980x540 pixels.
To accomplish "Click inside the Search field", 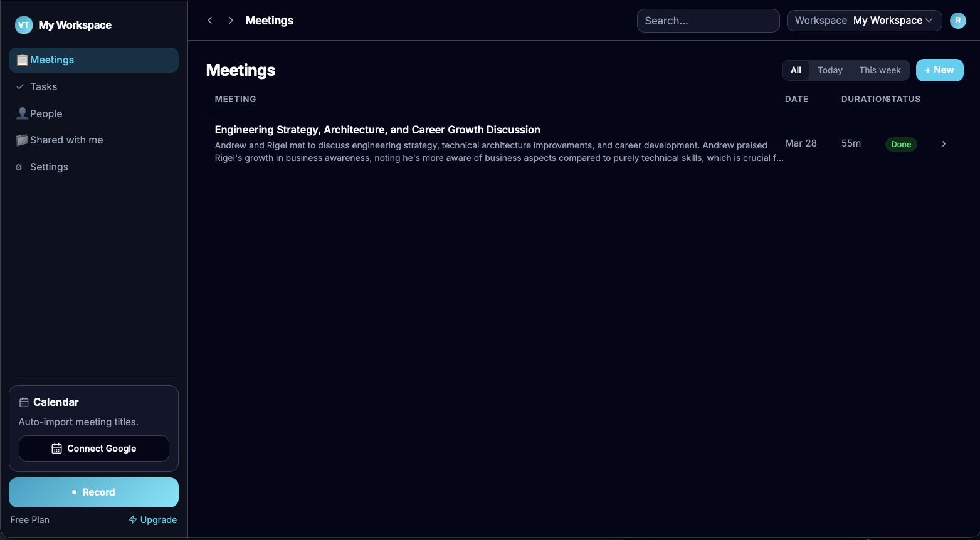I will click(x=708, y=20).
